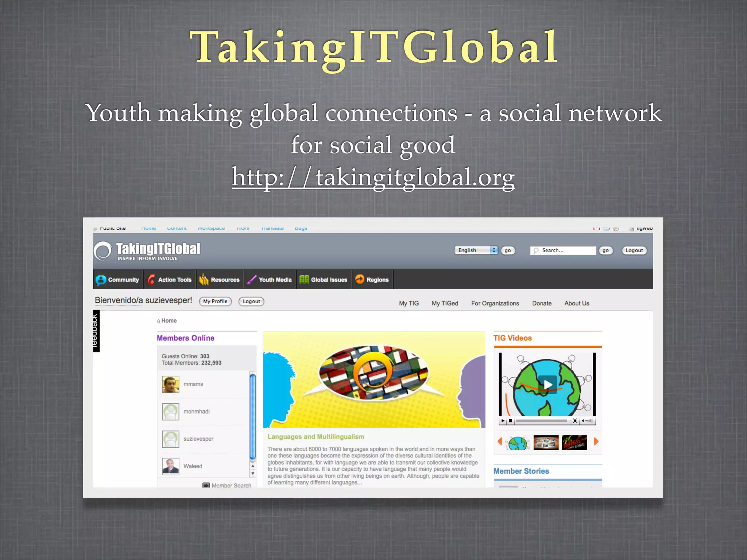Image resolution: width=747 pixels, height=560 pixels.
Task: Open the Regions arrow icon
Action: click(360, 279)
